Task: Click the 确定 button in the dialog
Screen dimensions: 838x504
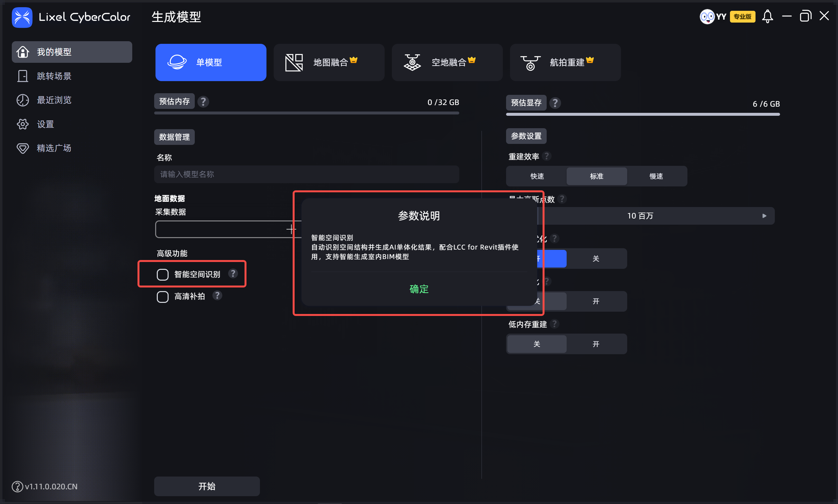Action: (419, 289)
